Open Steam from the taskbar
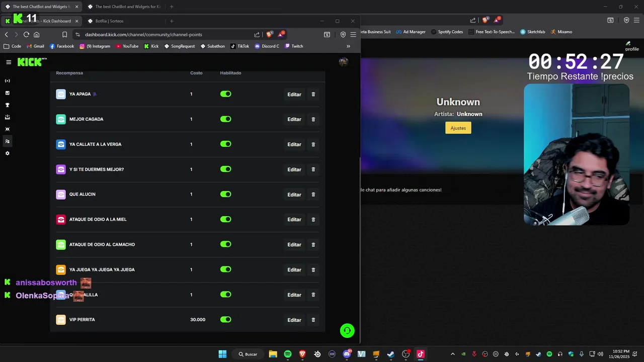 tap(390, 354)
